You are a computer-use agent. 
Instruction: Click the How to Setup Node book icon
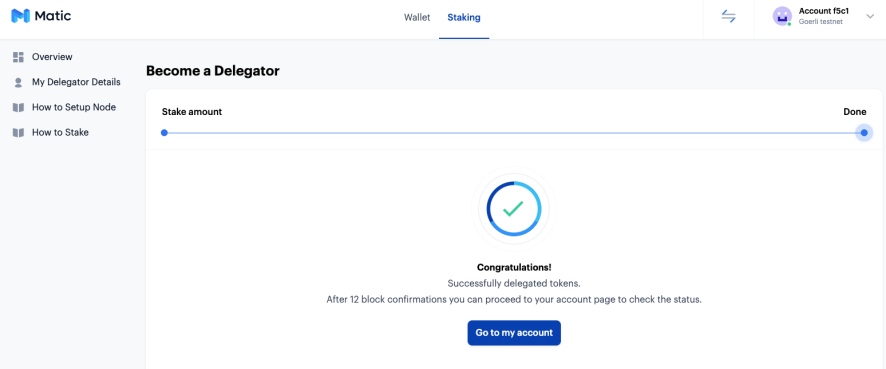[18, 107]
